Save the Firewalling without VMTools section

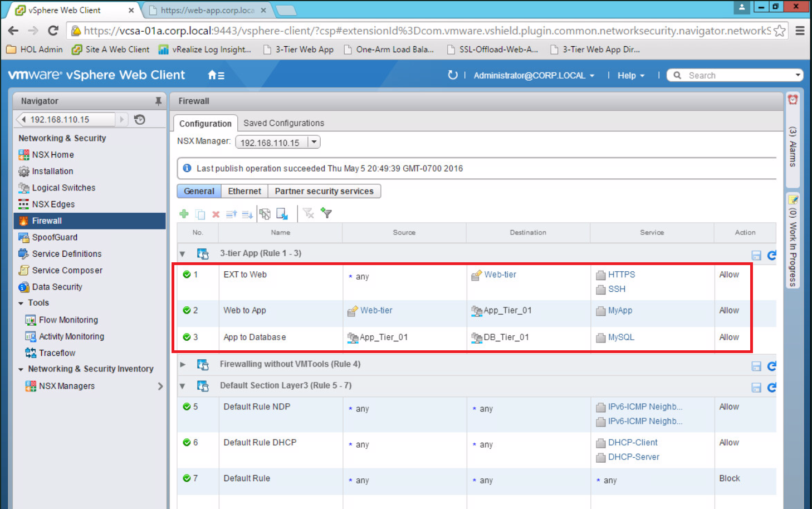(x=756, y=366)
